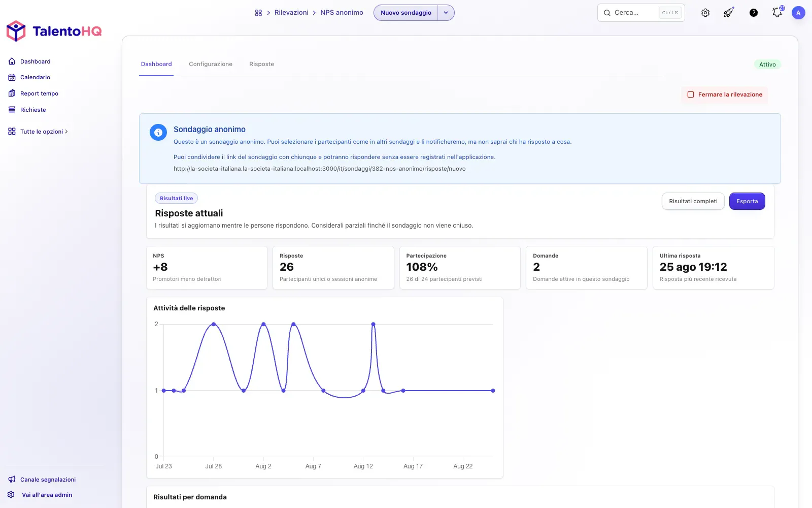The height and width of the screenshot is (508, 812).
Task: Click Fermare la rilevazione button
Action: tap(725, 94)
